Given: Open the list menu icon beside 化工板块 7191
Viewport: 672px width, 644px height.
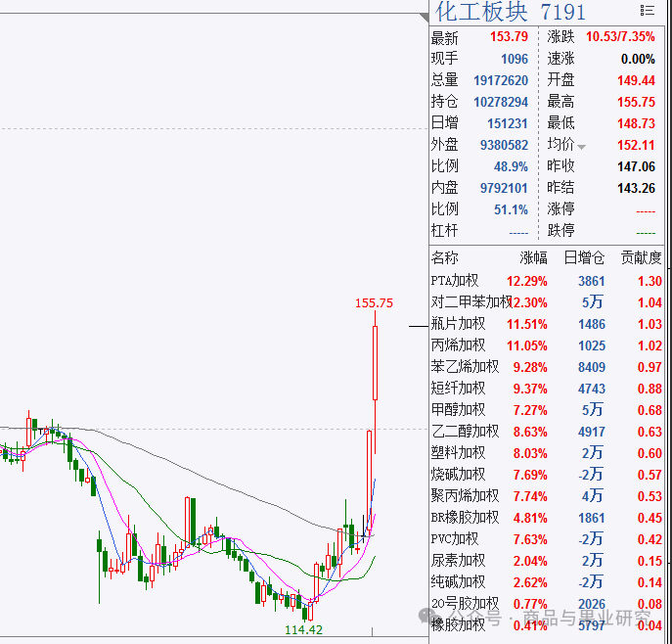Looking at the screenshot, I should click(648, 11).
